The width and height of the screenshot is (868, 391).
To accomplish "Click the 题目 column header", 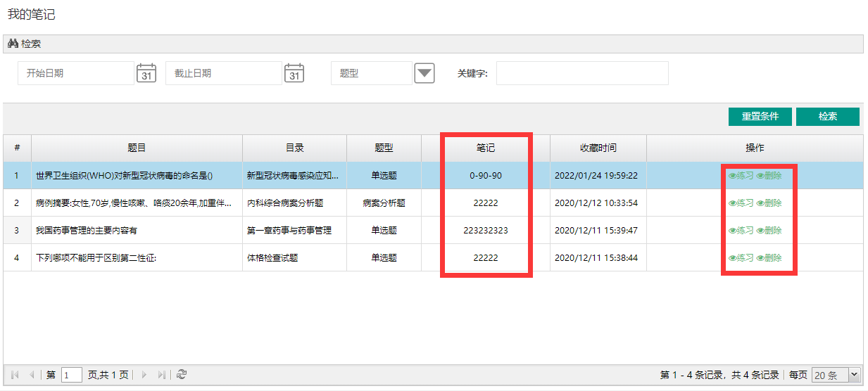I will (137, 148).
